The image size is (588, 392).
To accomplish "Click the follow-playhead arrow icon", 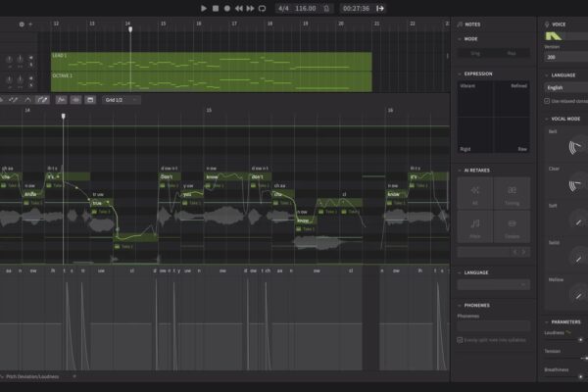I will tap(380, 8).
